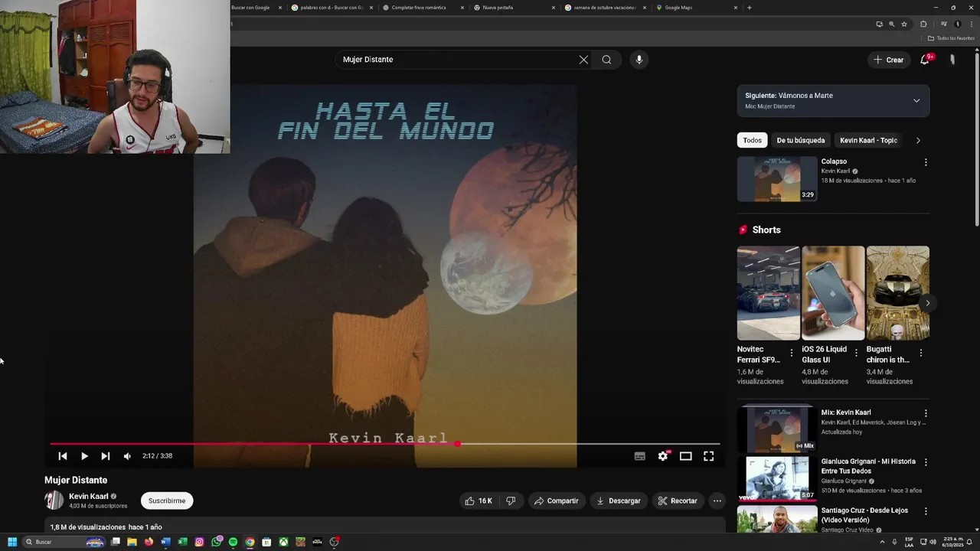Open Xbox app from the taskbar
The height and width of the screenshot is (551, 980).
point(283,542)
